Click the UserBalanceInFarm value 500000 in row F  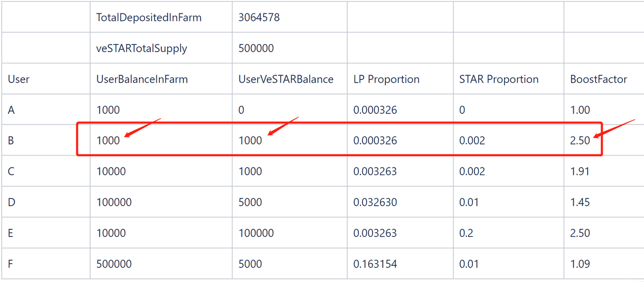pyautogui.click(x=114, y=264)
